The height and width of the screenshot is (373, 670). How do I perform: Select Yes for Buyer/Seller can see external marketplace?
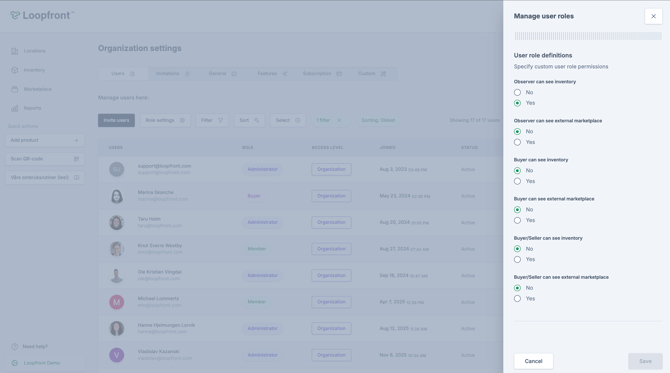517,299
